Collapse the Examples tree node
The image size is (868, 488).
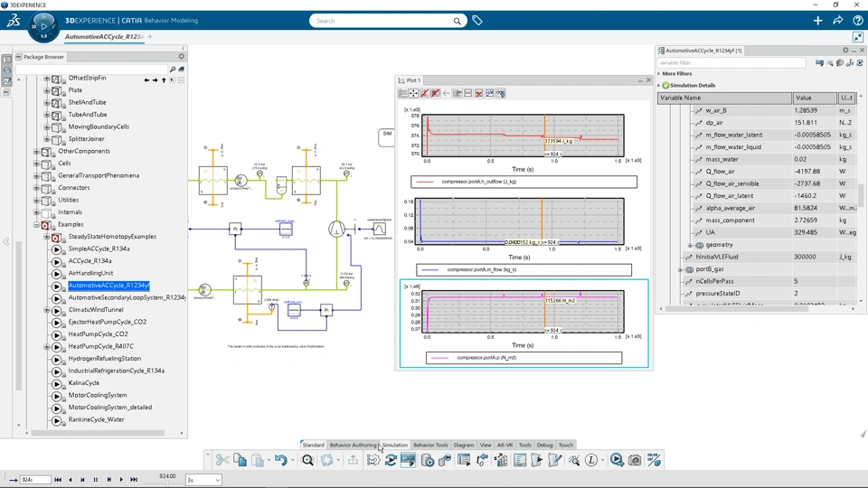pyautogui.click(x=36, y=225)
